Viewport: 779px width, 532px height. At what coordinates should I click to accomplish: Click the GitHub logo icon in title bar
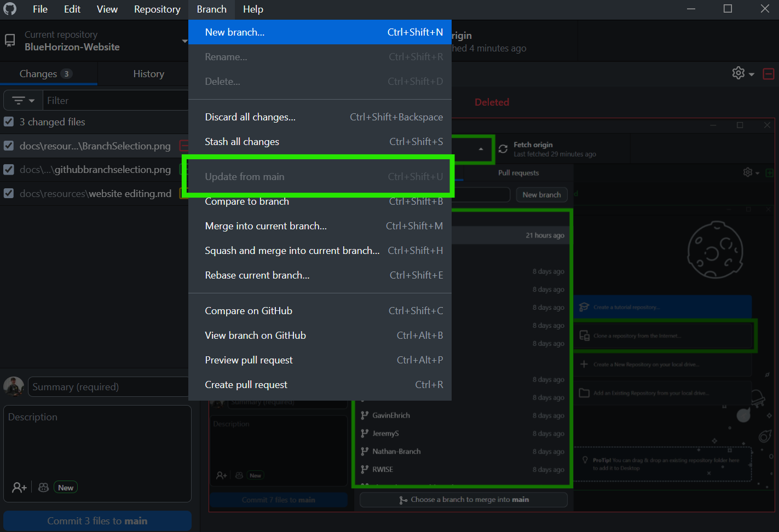click(10, 9)
